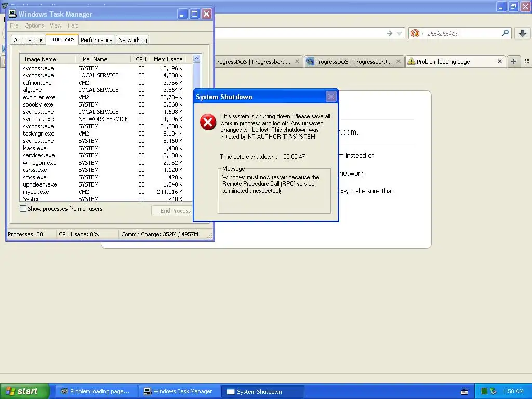Click the warning icon on Problem loading tab
The image size is (532, 399).
(x=411, y=61)
